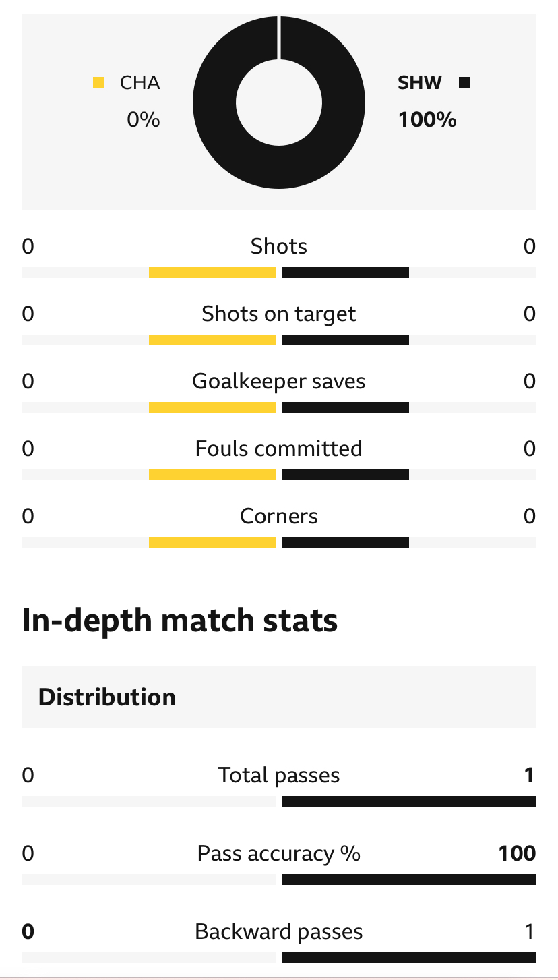Click the SHW 100% possession value
This screenshot has height=980, width=558.
(x=427, y=120)
